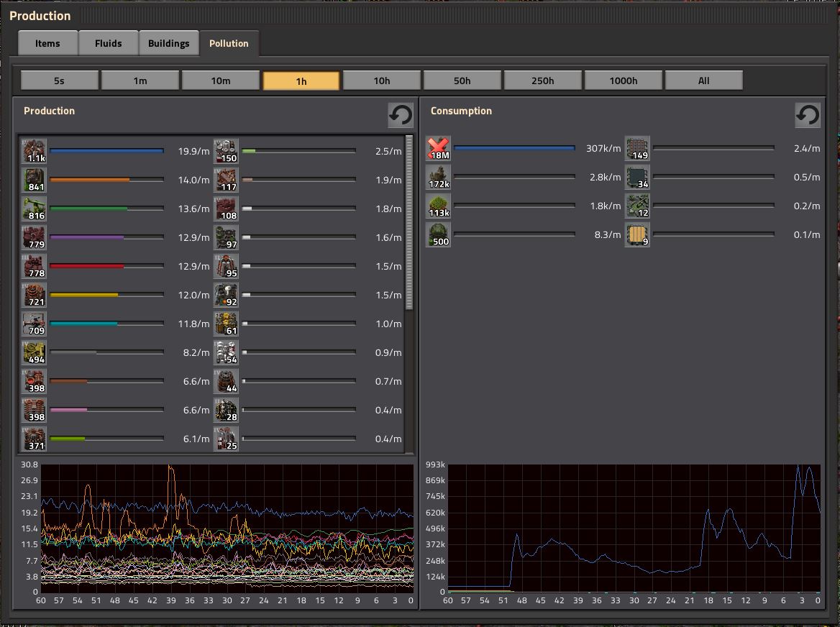Reset the Consumption panel with refresh icon
The image size is (840, 627).
point(808,115)
